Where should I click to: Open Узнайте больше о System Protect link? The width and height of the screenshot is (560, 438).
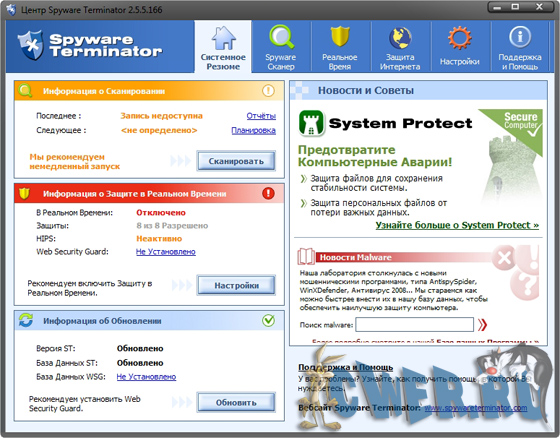(x=457, y=225)
